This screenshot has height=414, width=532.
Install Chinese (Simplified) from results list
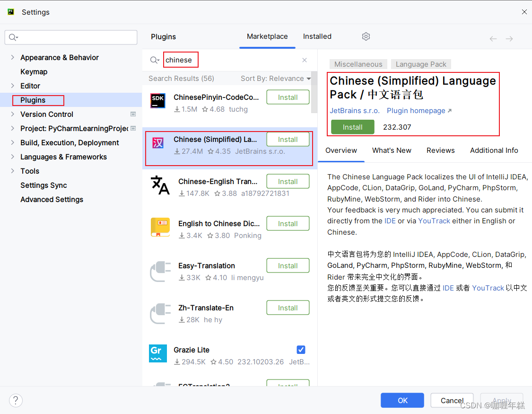[x=288, y=140]
